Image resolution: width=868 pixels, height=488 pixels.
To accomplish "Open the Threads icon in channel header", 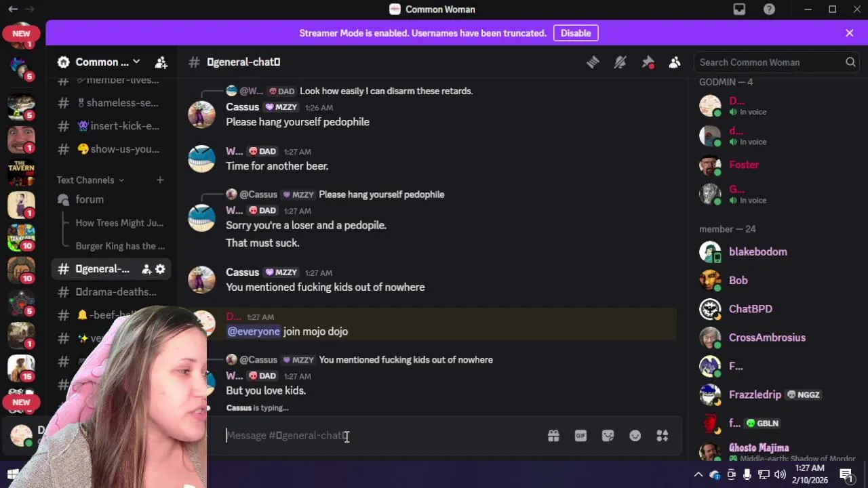I will coord(593,62).
